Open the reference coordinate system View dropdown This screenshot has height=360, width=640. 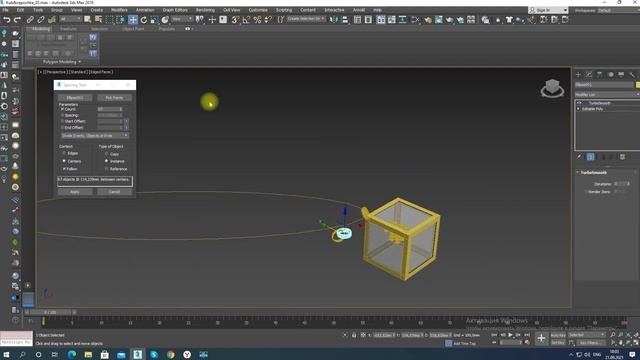[182, 19]
